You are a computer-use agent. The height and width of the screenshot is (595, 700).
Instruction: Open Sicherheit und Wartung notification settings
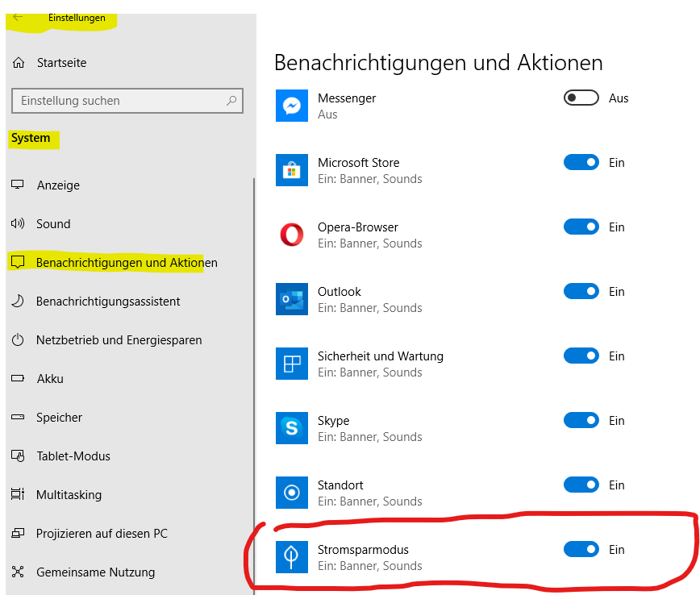tap(381, 364)
